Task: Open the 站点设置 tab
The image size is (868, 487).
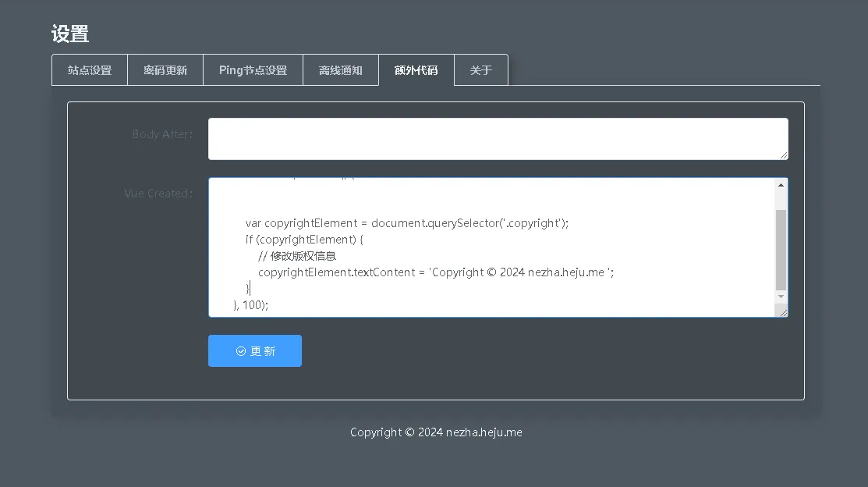Action: tap(90, 70)
